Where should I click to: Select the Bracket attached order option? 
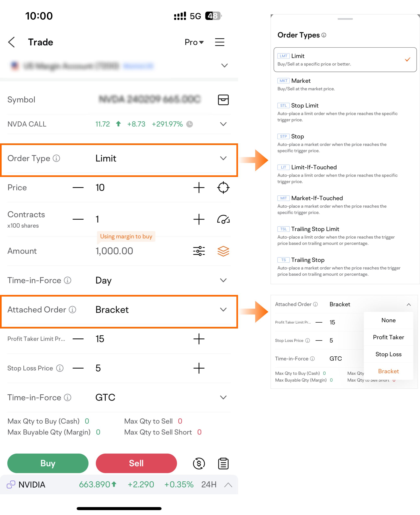(388, 371)
